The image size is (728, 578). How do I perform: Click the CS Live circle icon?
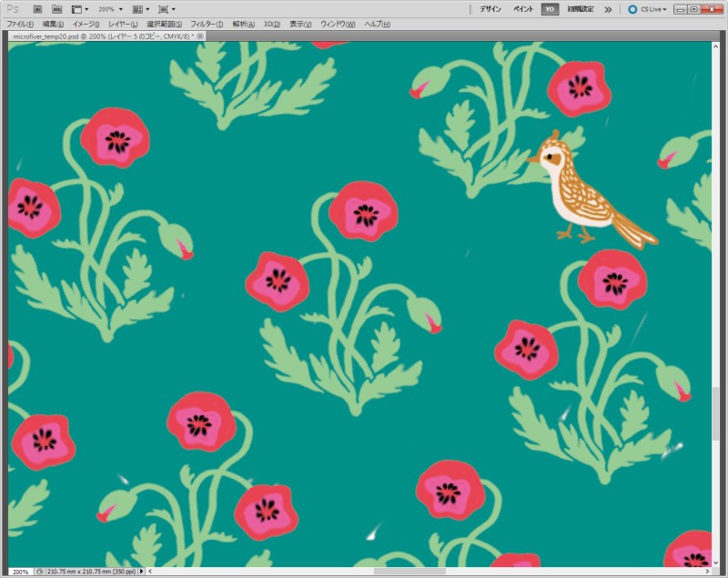click(x=632, y=9)
